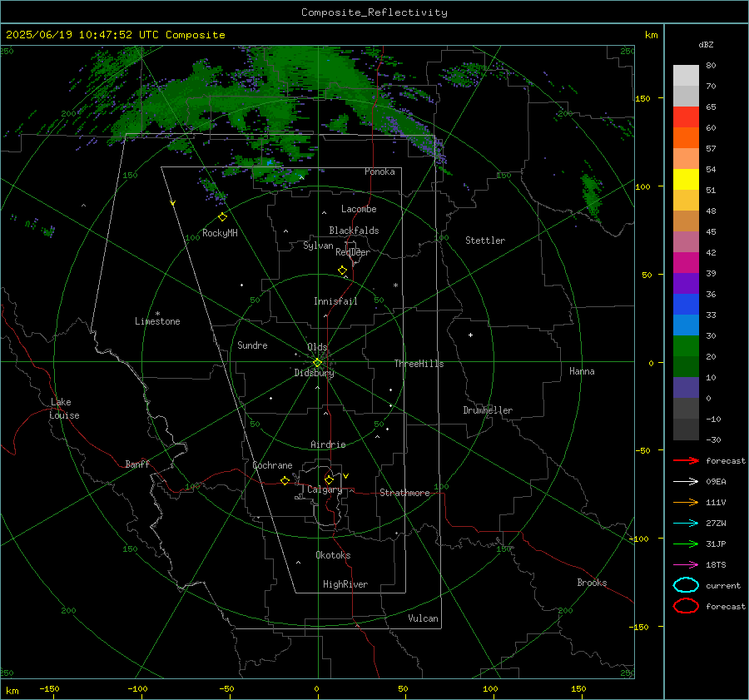This screenshot has height=700, width=749.
Task: Click the 09EA legend label
Action: tap(716, 482)
